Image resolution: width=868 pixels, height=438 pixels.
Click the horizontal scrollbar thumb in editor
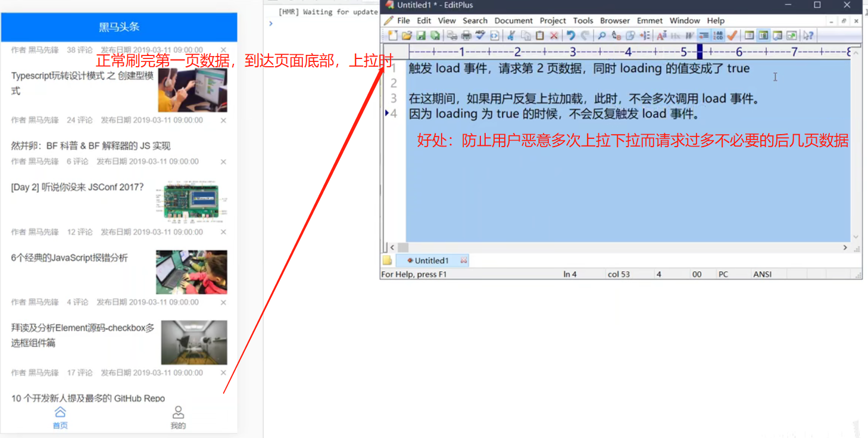tap(403, 247)
